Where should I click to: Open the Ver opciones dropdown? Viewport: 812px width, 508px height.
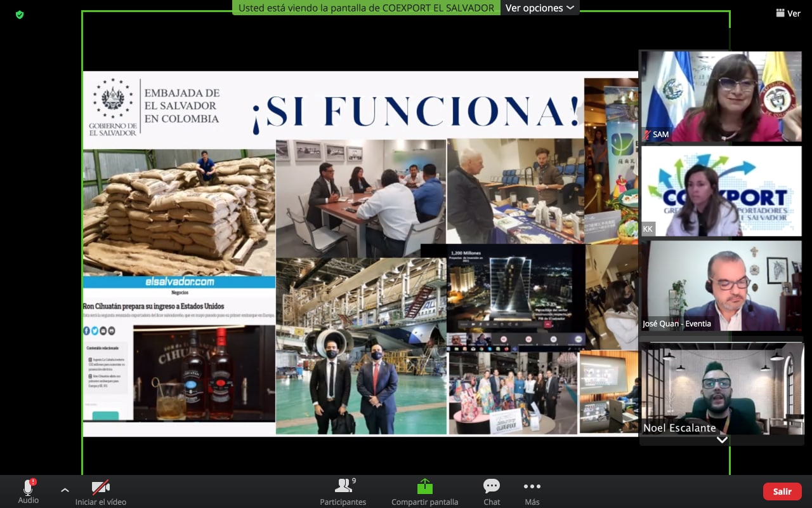pos(540,8)
